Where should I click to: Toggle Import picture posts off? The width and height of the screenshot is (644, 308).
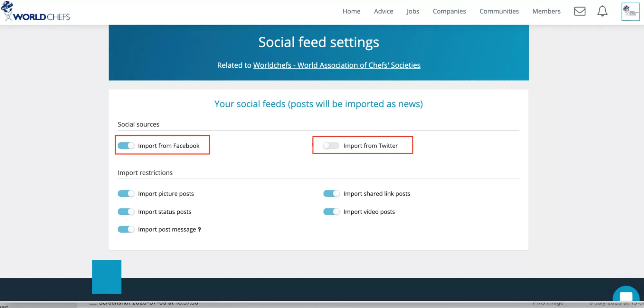126,194
